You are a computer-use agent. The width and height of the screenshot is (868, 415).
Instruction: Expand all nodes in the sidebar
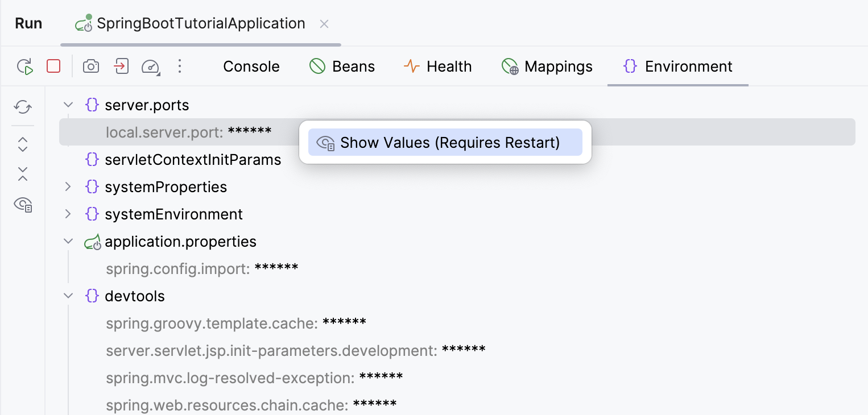pyautogui.click(x=22, y=145)
